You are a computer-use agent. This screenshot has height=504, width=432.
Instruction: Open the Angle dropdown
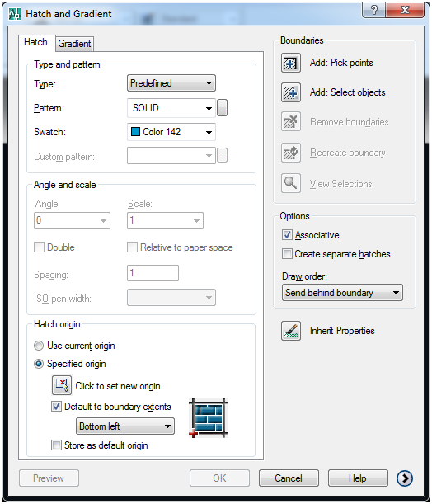72,220
